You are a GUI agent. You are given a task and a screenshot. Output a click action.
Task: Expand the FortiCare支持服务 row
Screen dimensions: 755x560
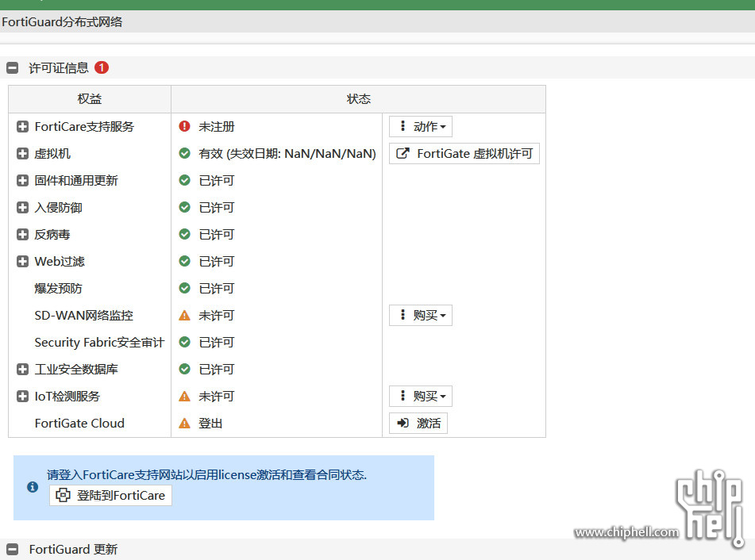click(22, 127)
